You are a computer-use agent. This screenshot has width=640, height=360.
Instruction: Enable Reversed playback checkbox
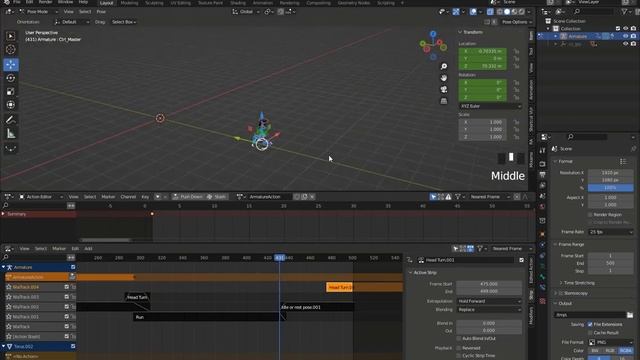point(459,348)
